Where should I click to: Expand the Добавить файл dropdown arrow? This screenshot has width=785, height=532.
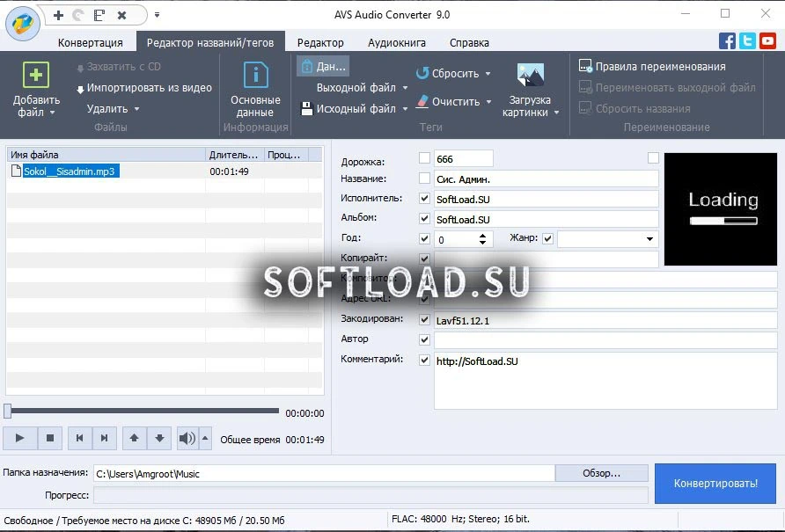(x=53, y=113)
